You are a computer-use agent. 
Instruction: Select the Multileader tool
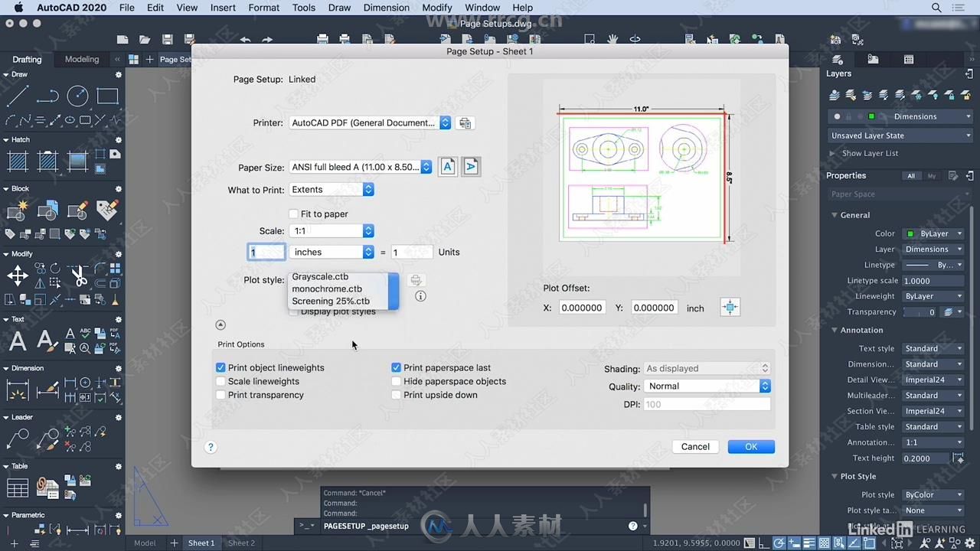click(x=18, y=439)
